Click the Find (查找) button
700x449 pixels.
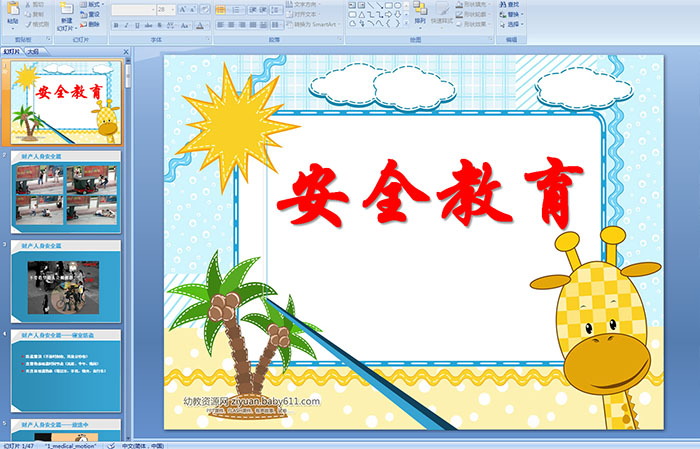(x=509, y=4)
